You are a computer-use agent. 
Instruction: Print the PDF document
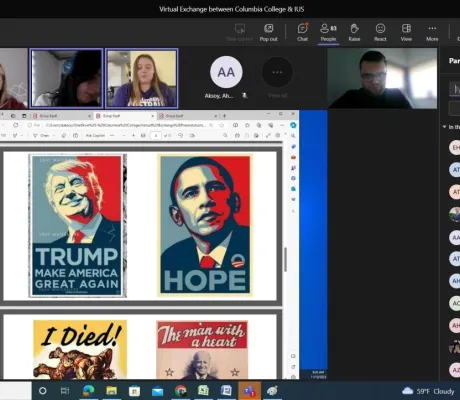pyautogui.click(x=237, y=135)
